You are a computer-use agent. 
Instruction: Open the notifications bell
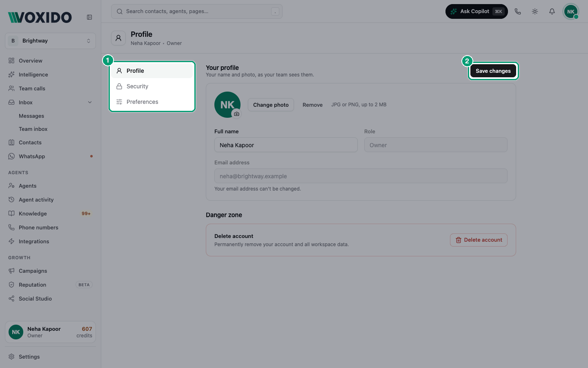point(552,11)
